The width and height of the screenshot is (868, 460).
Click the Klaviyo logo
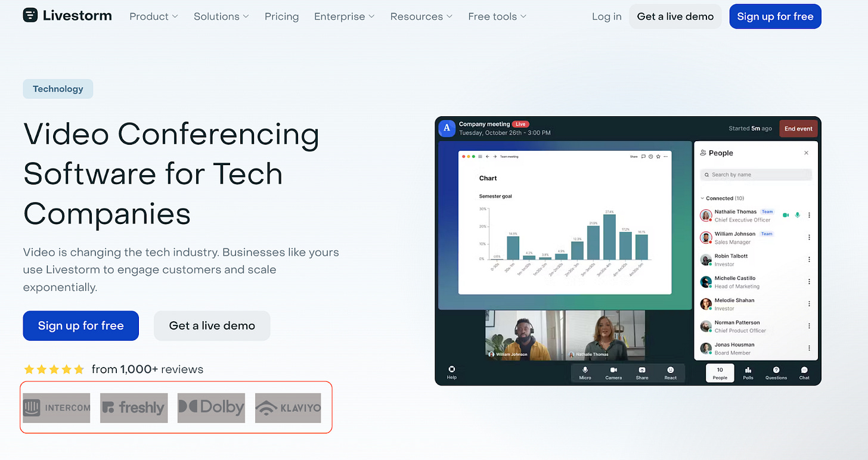coord(288,408)
